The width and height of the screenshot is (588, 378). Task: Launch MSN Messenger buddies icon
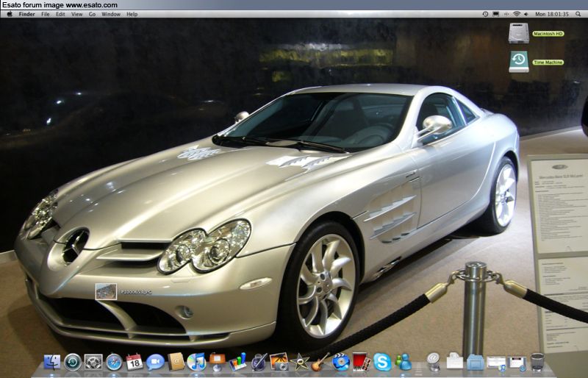point(403,363)
